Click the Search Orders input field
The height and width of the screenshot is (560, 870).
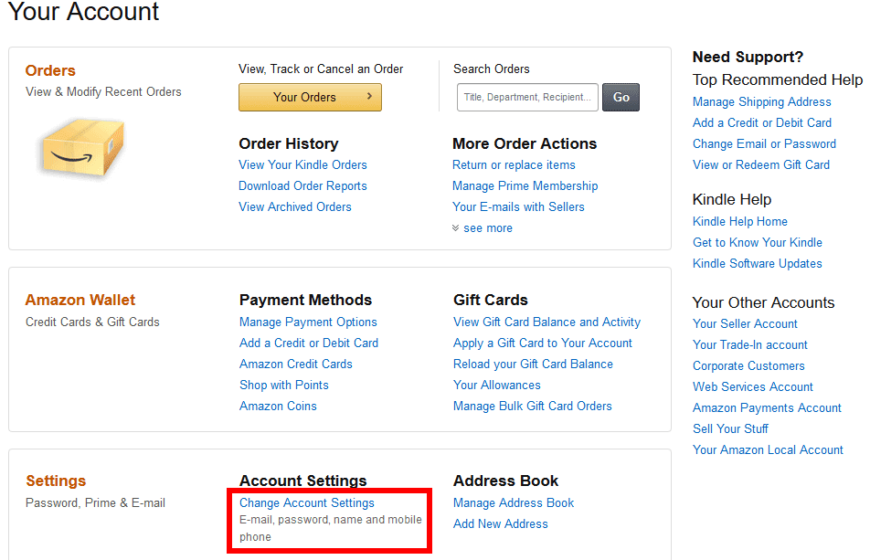coord(527,97)
